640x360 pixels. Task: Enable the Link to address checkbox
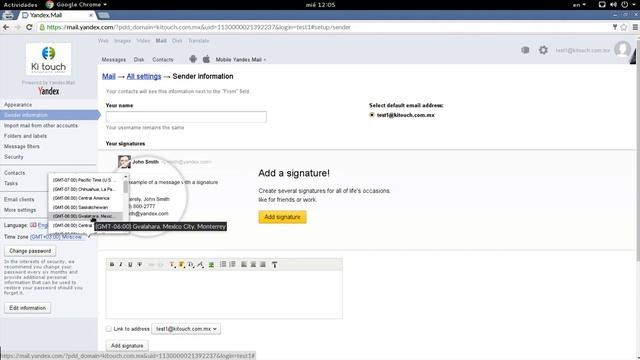(109, 329)
